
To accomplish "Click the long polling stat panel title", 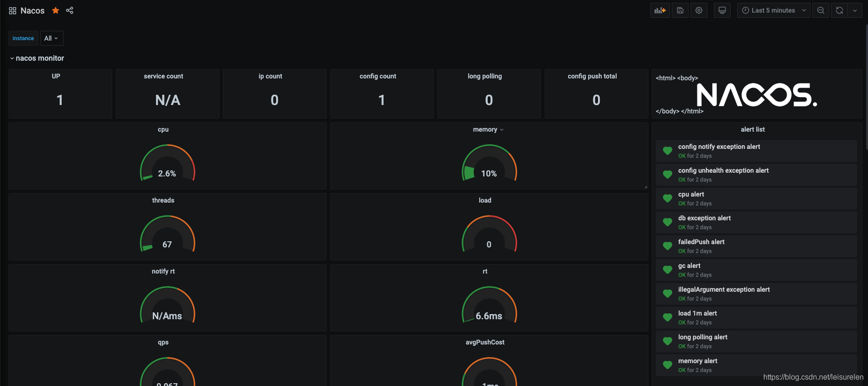I will click(485, 76).
